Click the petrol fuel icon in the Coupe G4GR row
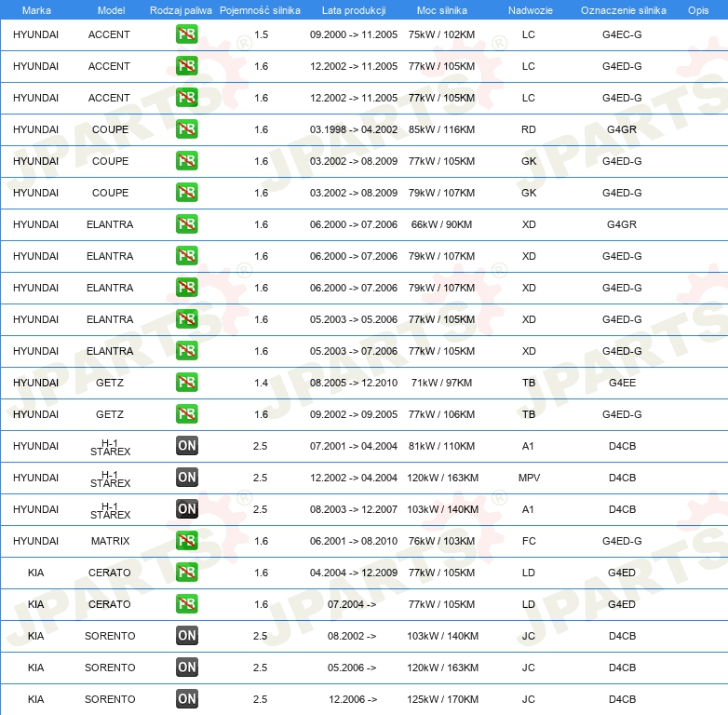The image size is (728, 715). click(186, 129)
